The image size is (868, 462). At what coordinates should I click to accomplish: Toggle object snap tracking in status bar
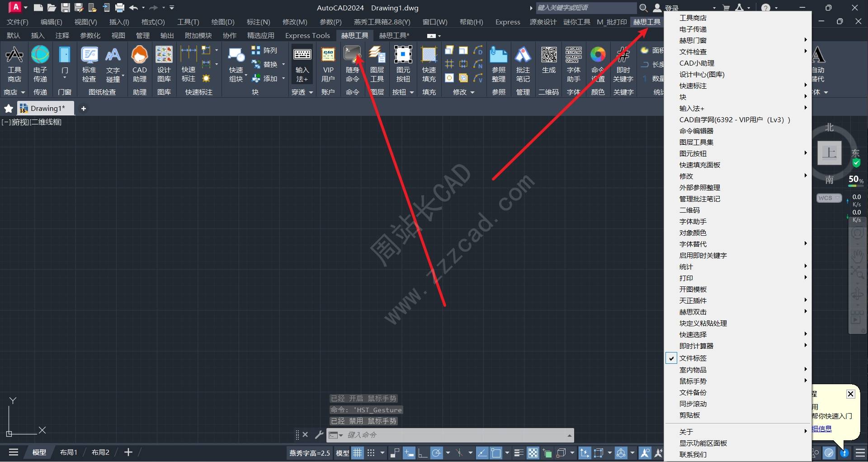pyautogui.click(x=482, y=452)
